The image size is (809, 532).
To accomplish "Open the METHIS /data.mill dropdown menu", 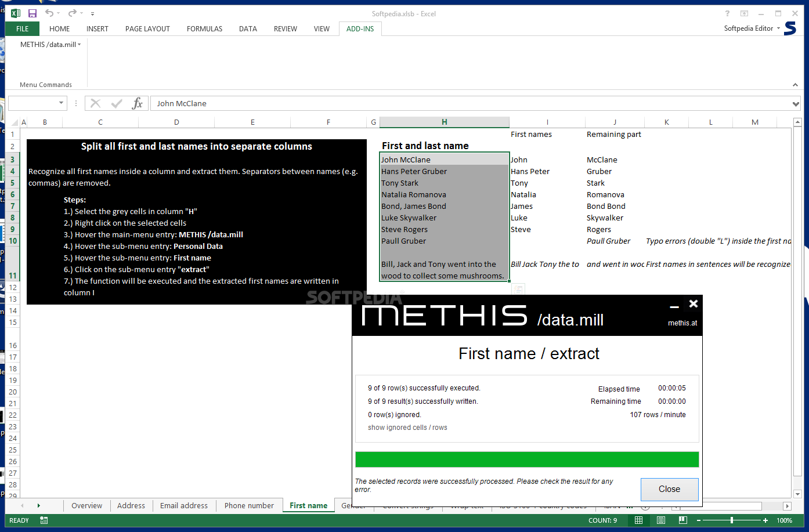I will pyautogui.click(x=50, y=45).
